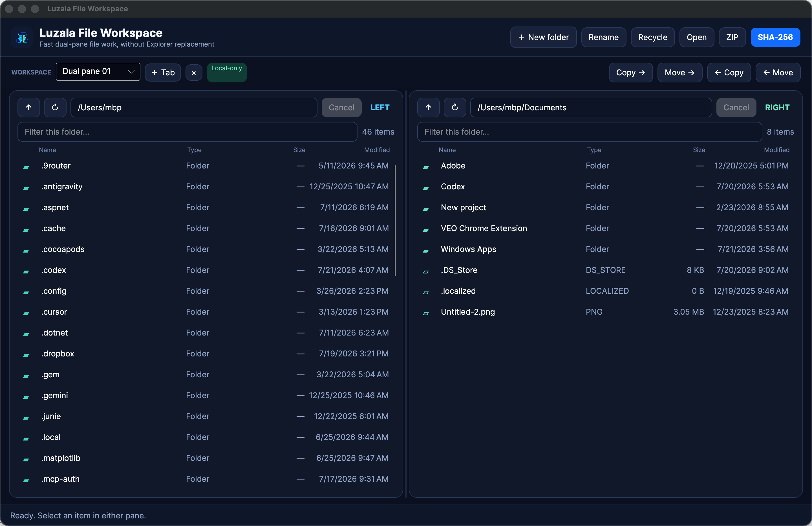Click the folder icon beside .cursor
Image resolution: width=812 pixels, height=526 pixels.
point(26,313)
